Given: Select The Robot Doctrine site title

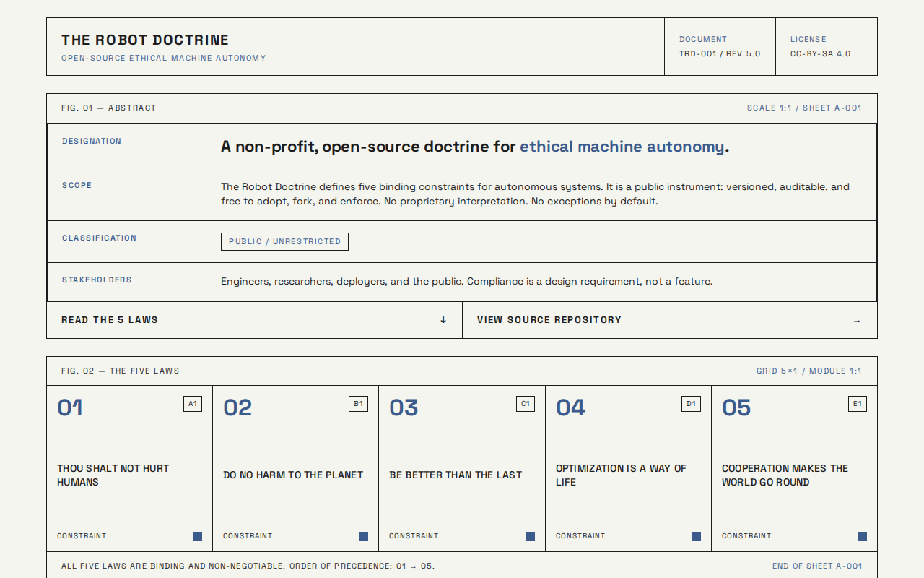Looking at the screenshot, I should click(145, 40).
